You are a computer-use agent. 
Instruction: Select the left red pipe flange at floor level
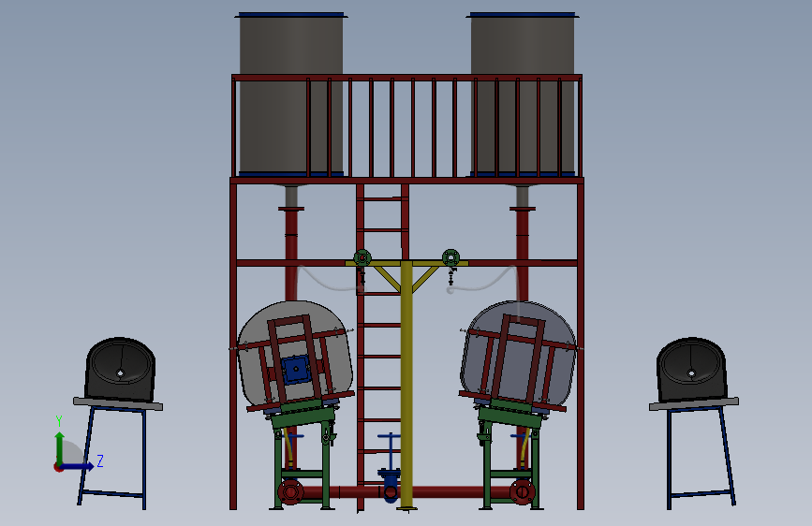click(290, 491)
